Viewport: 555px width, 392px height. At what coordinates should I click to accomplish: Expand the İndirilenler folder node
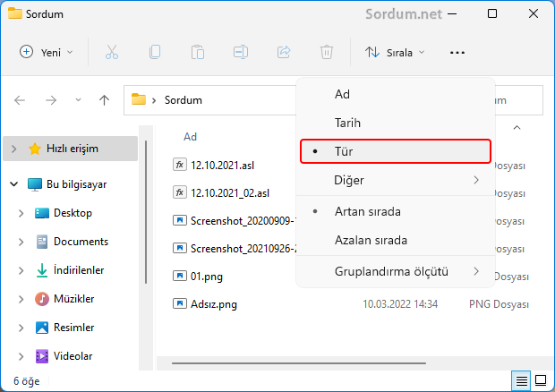21,270
